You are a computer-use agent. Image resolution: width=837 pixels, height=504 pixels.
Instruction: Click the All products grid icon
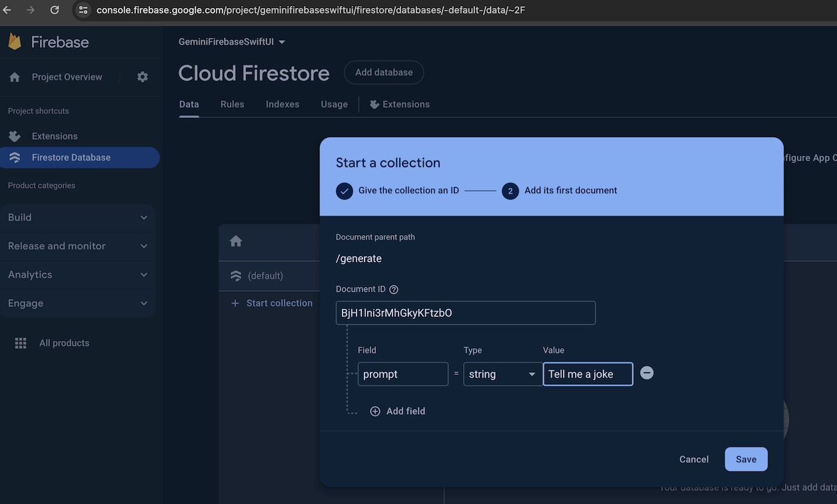pos(21,343)
